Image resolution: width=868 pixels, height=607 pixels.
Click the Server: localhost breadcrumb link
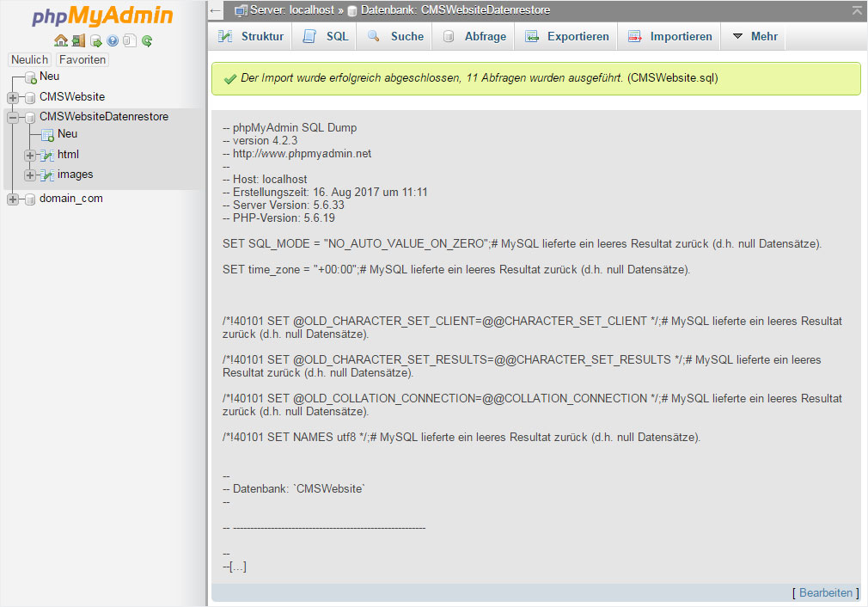[291, 10]
